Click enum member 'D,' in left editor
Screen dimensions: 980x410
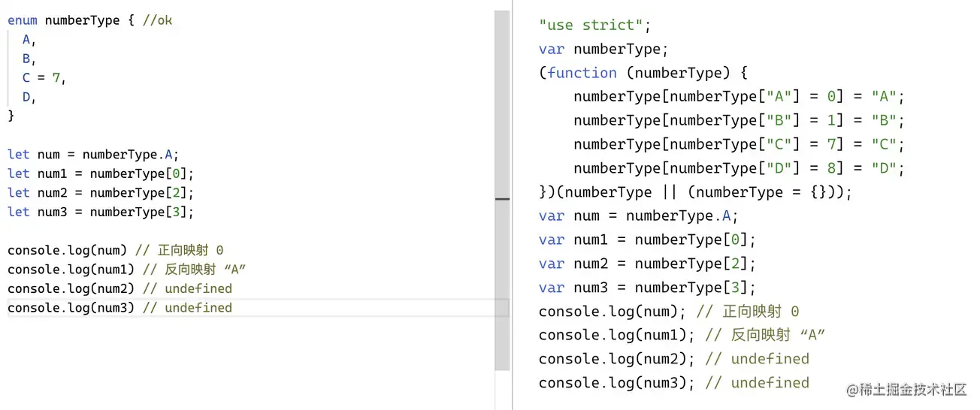point(29,97)
